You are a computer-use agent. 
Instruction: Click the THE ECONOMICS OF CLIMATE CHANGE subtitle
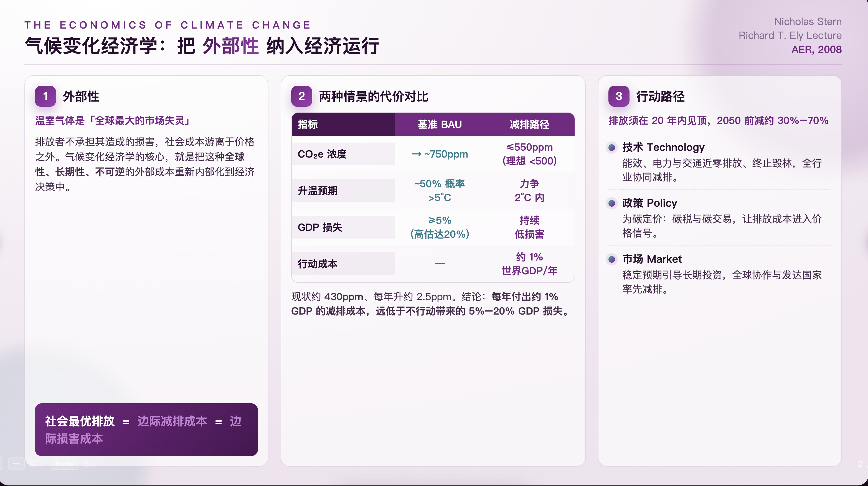pyautogui.click(x=168, y=25)
